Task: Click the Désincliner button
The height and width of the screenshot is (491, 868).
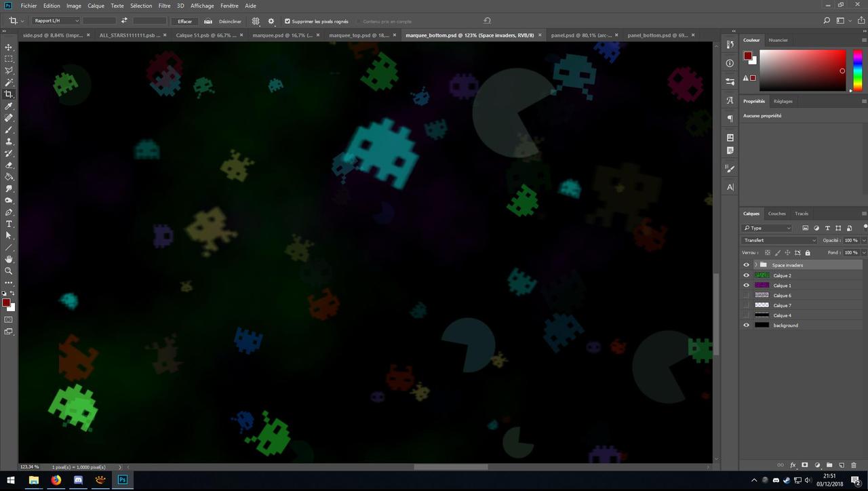Action: pyautogui.click(x=230, y=21)
